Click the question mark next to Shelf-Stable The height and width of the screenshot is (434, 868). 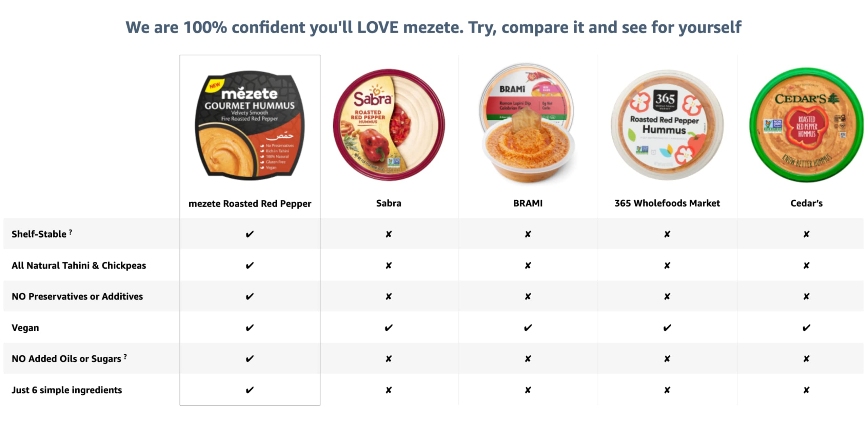pyautogui.click(x=71, y=232)
